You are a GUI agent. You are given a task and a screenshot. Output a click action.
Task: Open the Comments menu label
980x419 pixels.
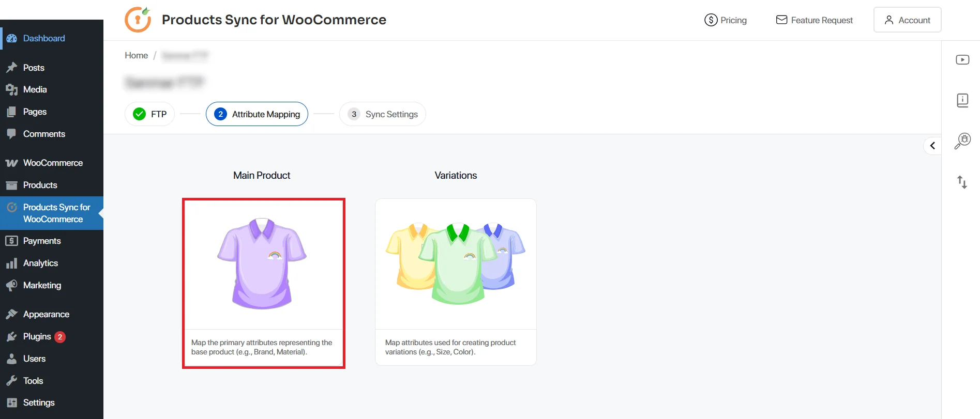coord(44,134)
